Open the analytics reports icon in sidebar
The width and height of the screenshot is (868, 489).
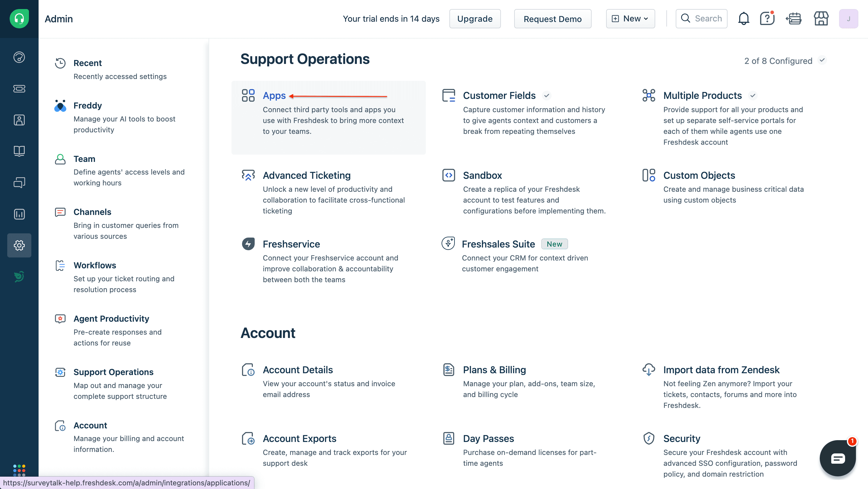coord(19,214)
